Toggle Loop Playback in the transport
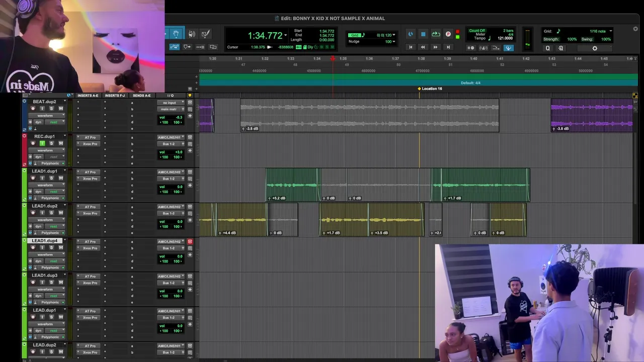644x362 pixels. pyautogui.click(x=436, y=34)
